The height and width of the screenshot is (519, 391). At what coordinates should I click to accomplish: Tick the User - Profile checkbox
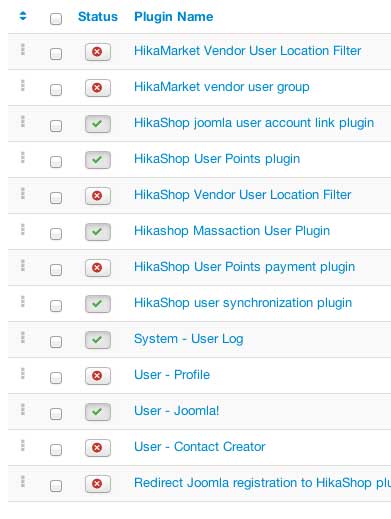(x=56, y=378)
